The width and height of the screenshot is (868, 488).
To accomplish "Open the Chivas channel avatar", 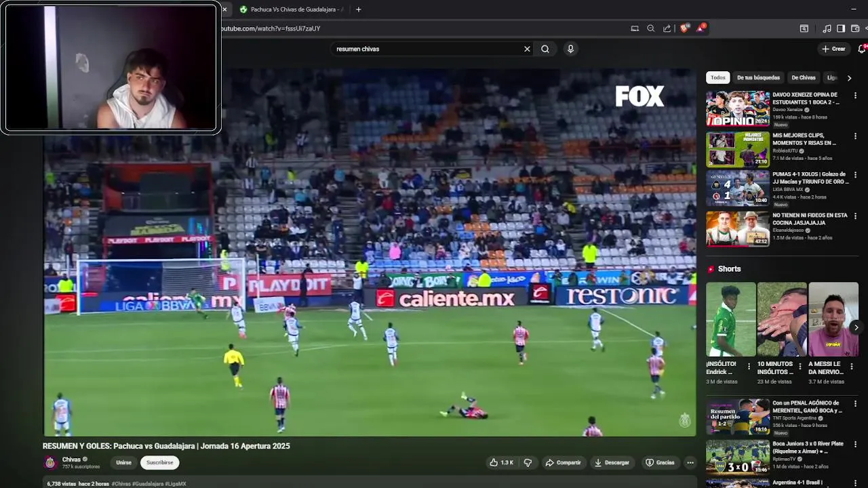I will point(50,462).
